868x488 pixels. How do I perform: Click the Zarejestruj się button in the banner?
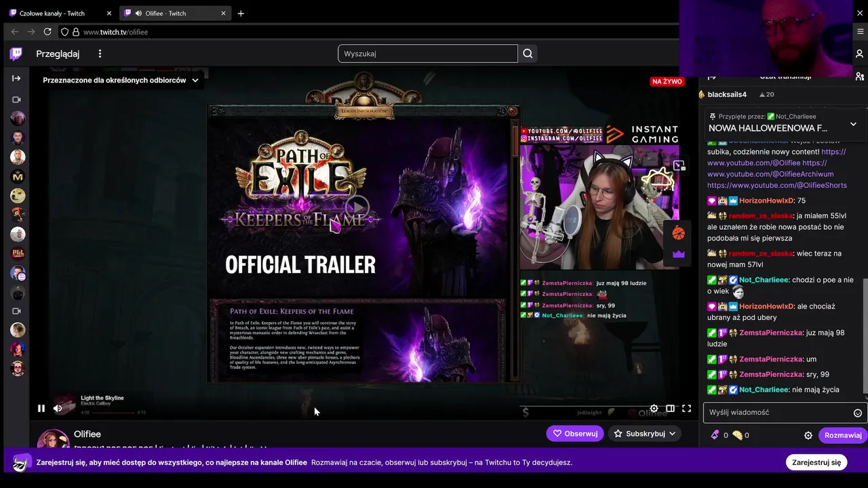[816, 462]
